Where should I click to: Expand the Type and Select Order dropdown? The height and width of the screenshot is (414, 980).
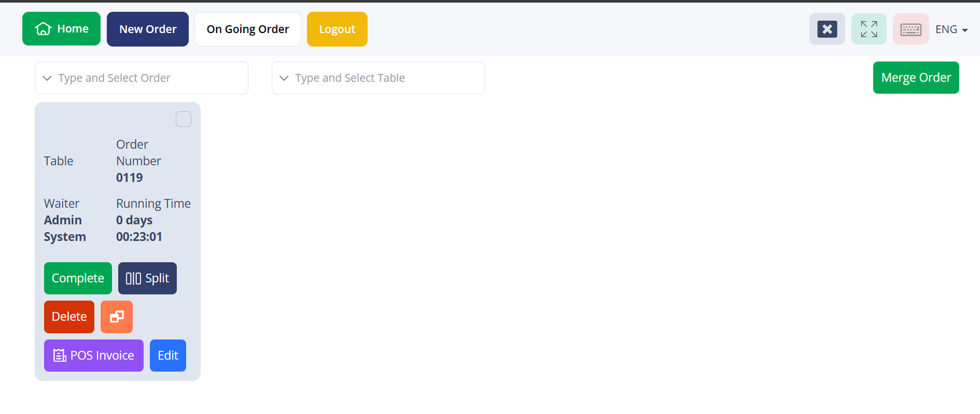141,78
